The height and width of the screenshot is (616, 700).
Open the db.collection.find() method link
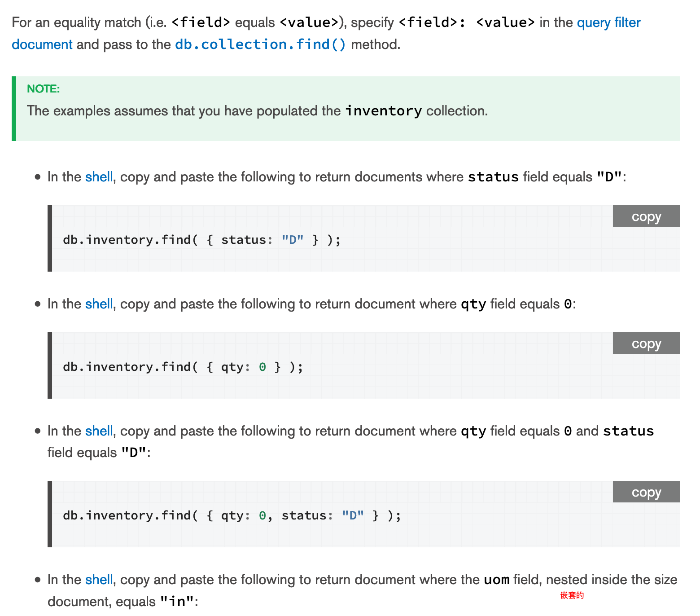260,44
